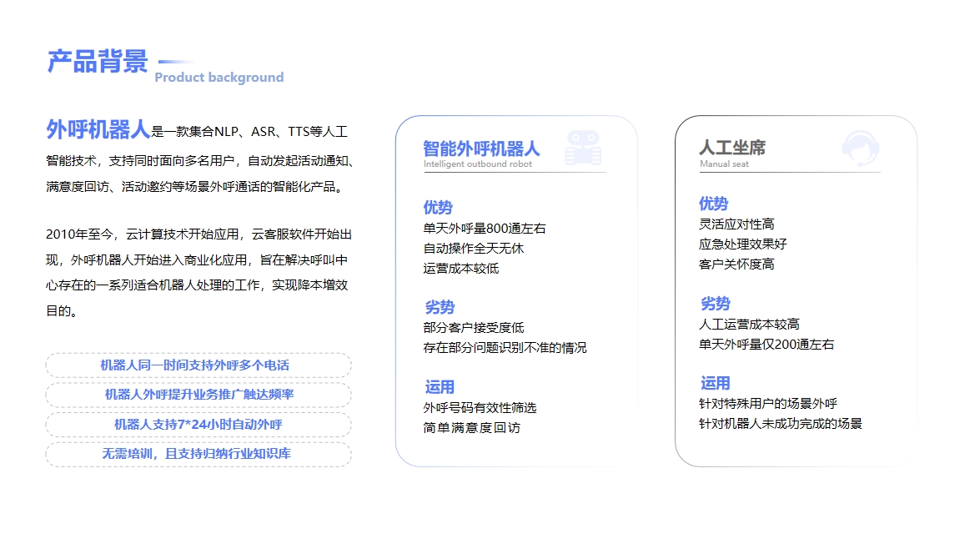
Task: Click the line 应急处理效果好
Action: [x=742, y=244]
